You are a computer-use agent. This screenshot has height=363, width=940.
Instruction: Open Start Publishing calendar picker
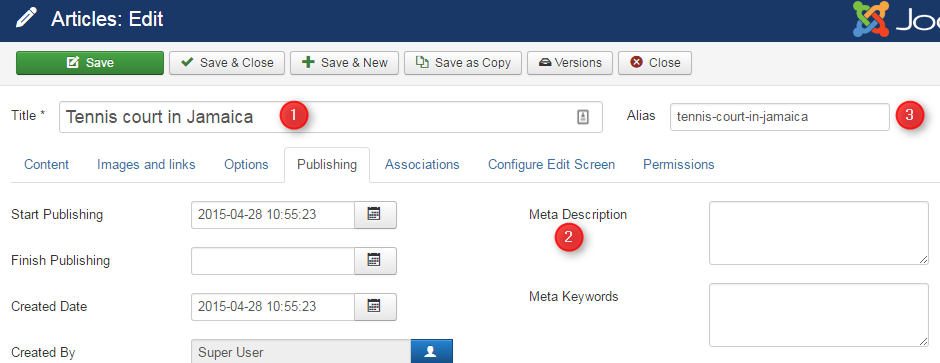tap(375, 214)
